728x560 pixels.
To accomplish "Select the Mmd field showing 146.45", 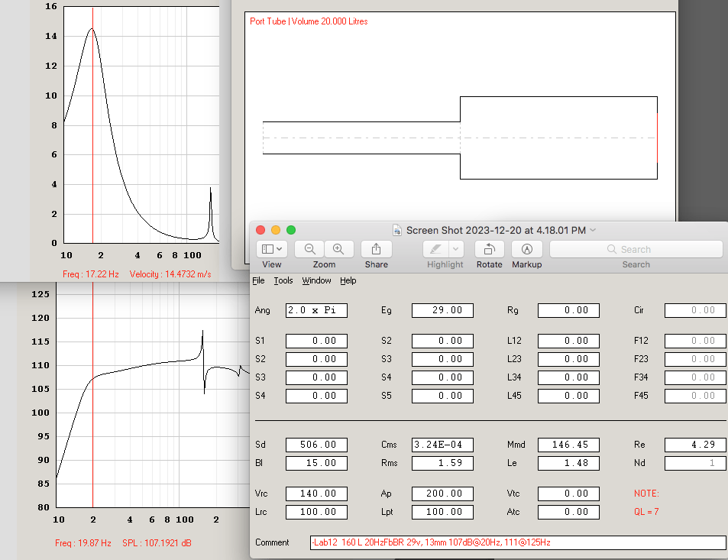I will pyautogui.click(x=569, y=445).
